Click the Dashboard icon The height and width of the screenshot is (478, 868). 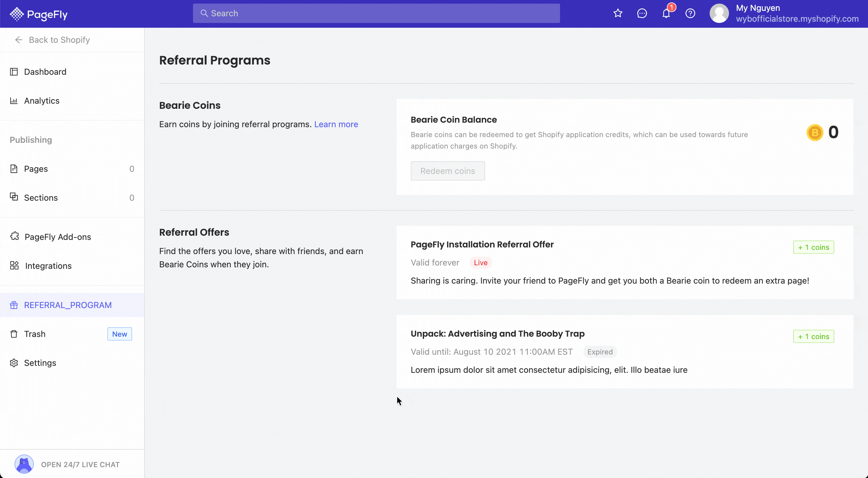tap(14, 72)
